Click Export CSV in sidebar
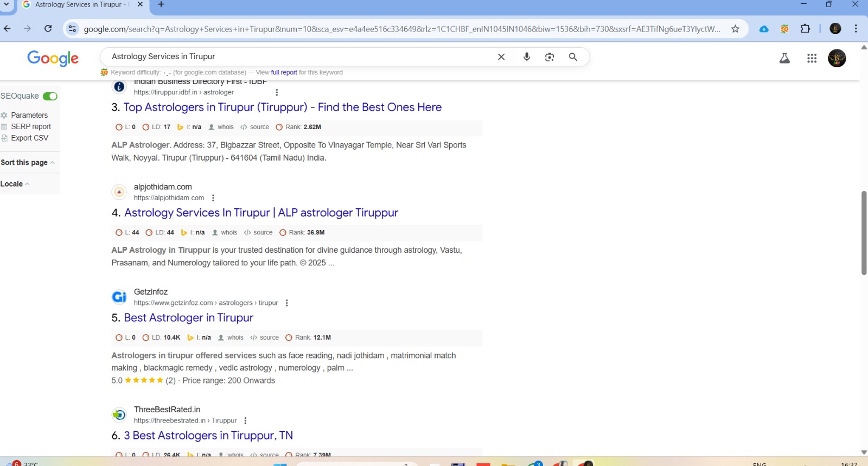The image size is (868, 466). (x=30, y=138)
